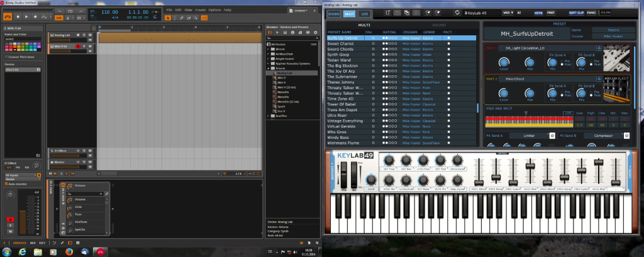
Task: Select the pointer tool in Bitwig toolbar
Action: (167, 18)
